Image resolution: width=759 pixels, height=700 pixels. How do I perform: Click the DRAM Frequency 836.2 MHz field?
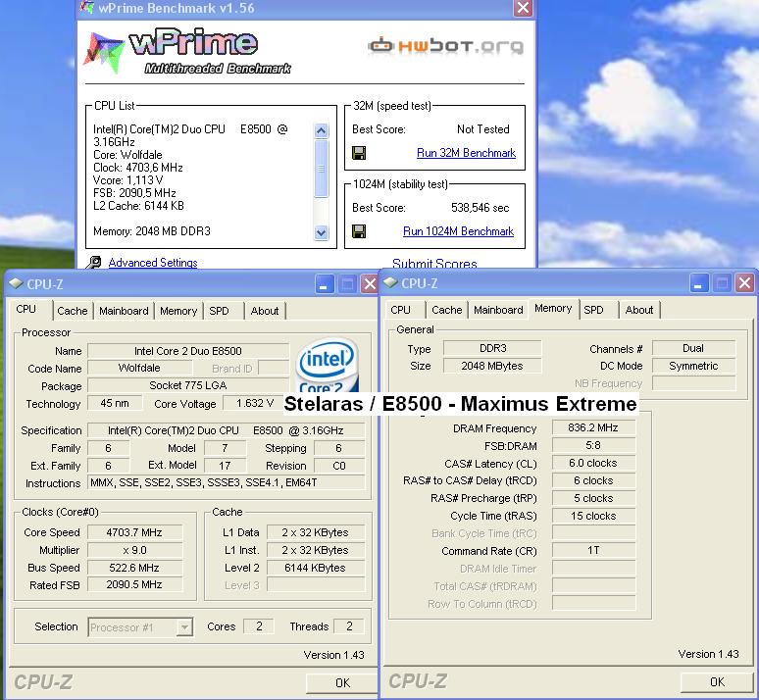point(593,427)
